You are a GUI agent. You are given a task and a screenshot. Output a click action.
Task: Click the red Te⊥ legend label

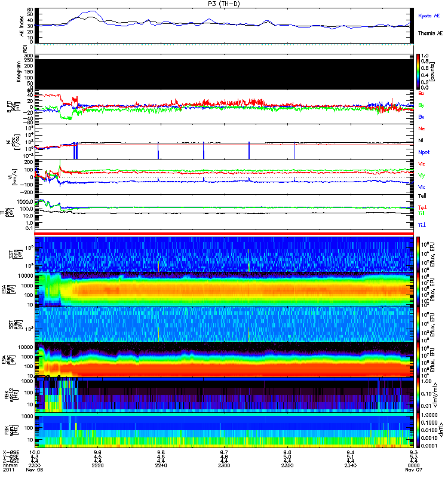tap(422, 207)
